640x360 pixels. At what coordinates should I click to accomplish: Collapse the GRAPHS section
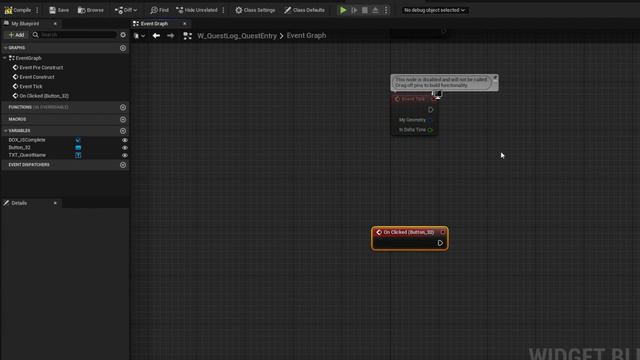pyautogui.click(x=5, y=48)
